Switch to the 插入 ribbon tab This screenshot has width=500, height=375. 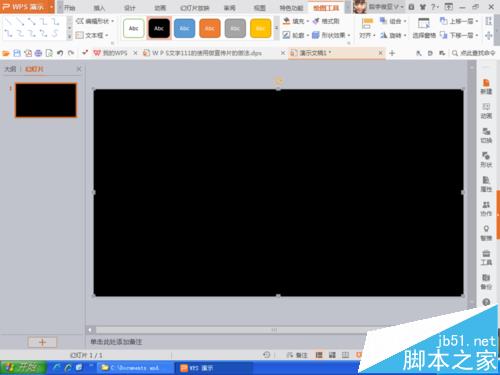pos(99,8)
